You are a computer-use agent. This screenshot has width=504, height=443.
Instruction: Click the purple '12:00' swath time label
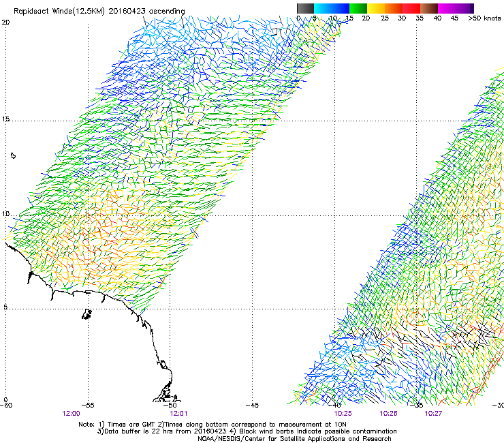pyautogui.click(x=71, y=414)
